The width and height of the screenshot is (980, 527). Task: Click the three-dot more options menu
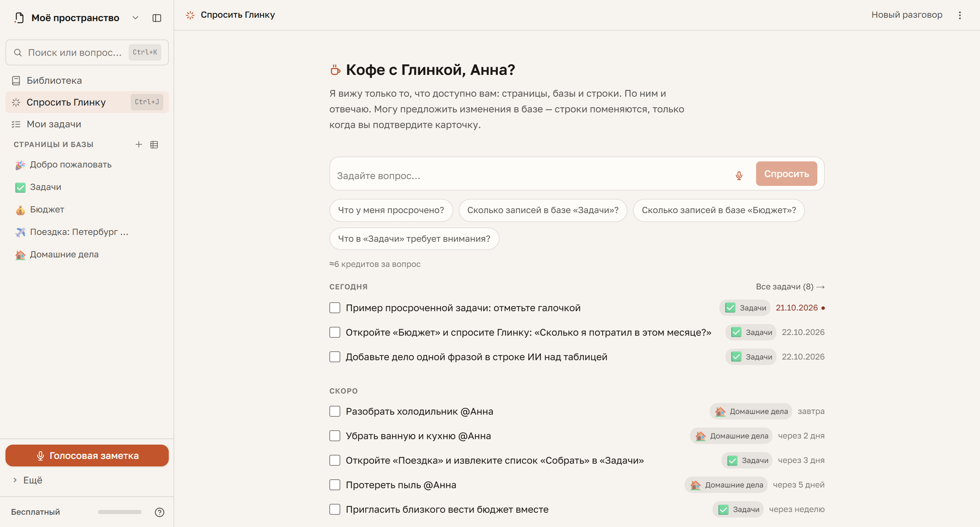tap(960, 15)
